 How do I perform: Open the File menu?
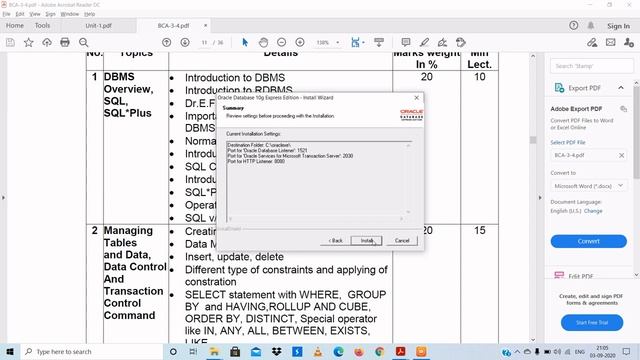coord(7,14)
